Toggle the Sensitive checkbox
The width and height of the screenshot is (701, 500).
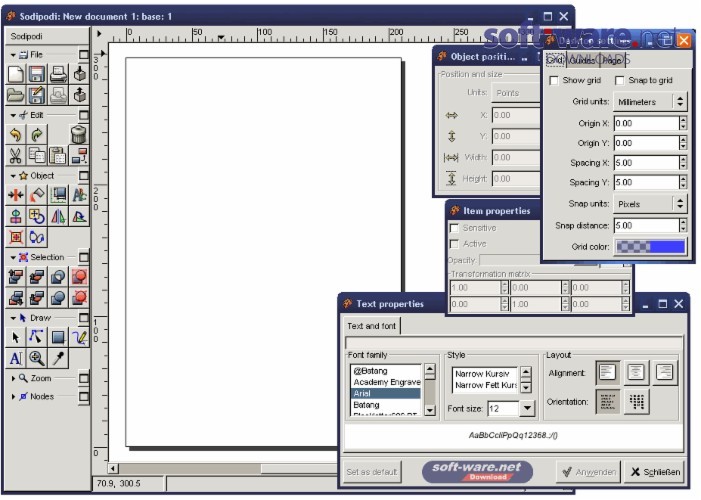click(454, 229)
